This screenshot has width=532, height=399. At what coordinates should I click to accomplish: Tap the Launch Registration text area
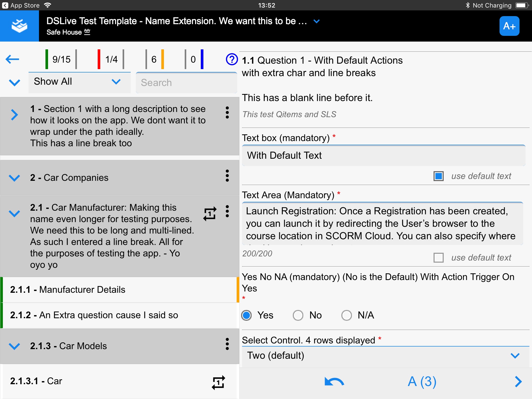pos(382,223)
